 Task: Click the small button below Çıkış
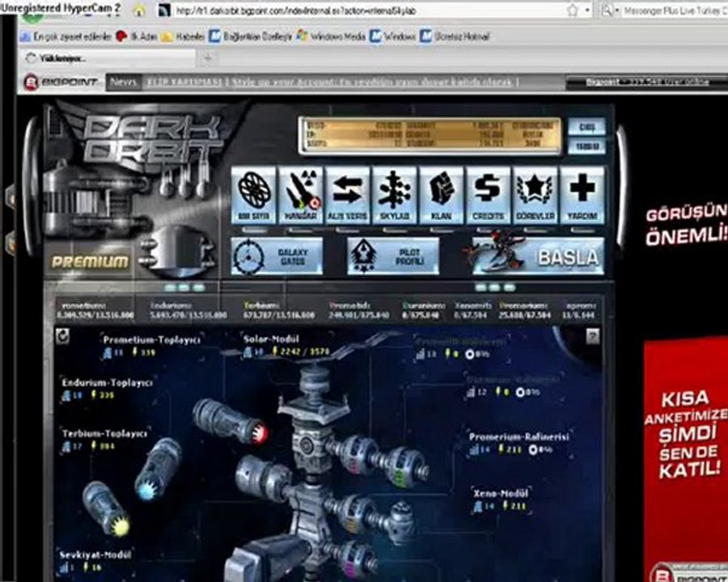586,146
